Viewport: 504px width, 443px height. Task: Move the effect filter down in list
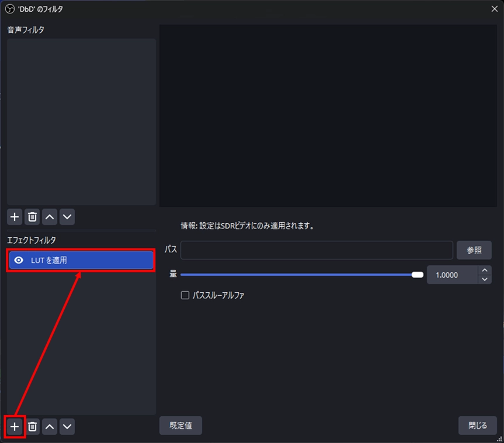[x=68, y=427]
